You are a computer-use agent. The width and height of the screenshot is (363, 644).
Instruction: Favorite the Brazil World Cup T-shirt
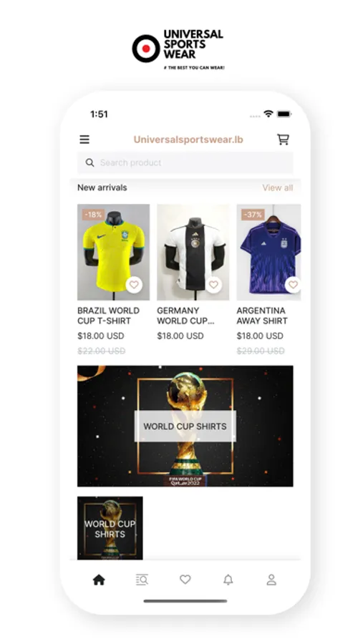(134, 284)
